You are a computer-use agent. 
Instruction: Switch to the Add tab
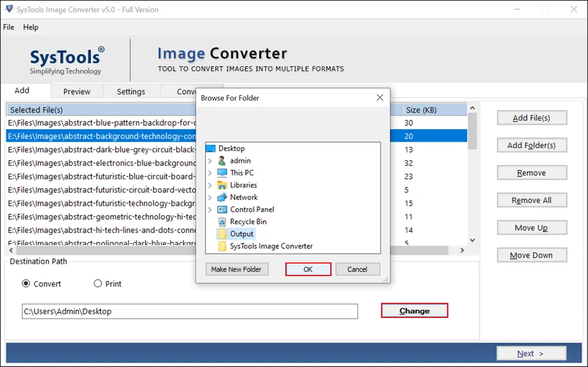22,91
